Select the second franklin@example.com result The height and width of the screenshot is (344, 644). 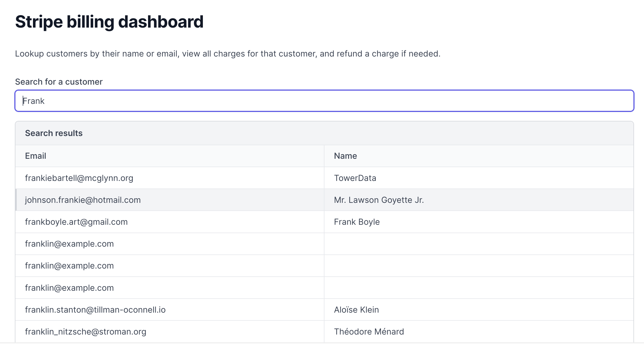pos(324,266)
